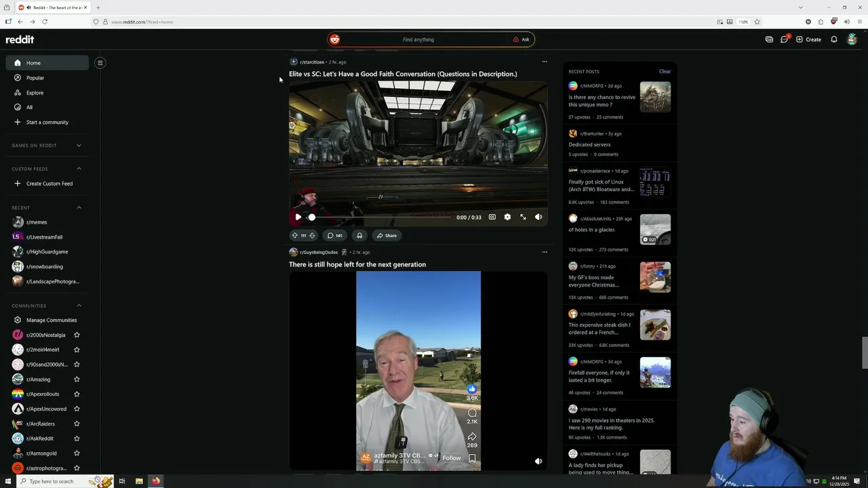Open File Explorer from taskbar
The height and width of the screenshot is (488, 868).
[x=139, y=481]
